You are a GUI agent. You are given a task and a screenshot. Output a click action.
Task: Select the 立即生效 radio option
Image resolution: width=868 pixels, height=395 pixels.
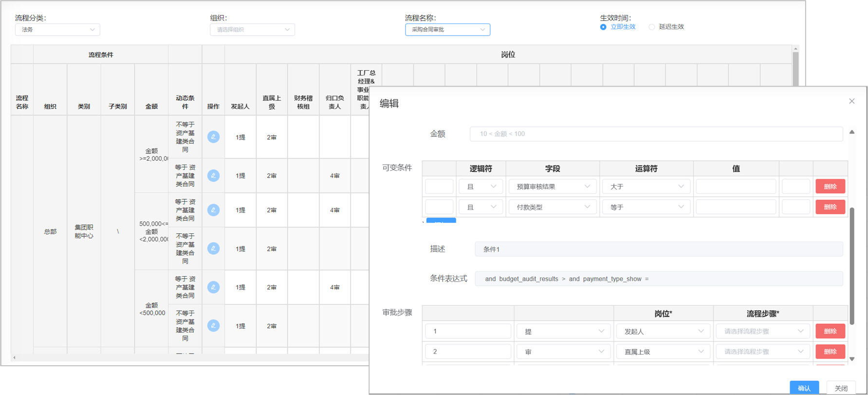(x=618, y=27)
